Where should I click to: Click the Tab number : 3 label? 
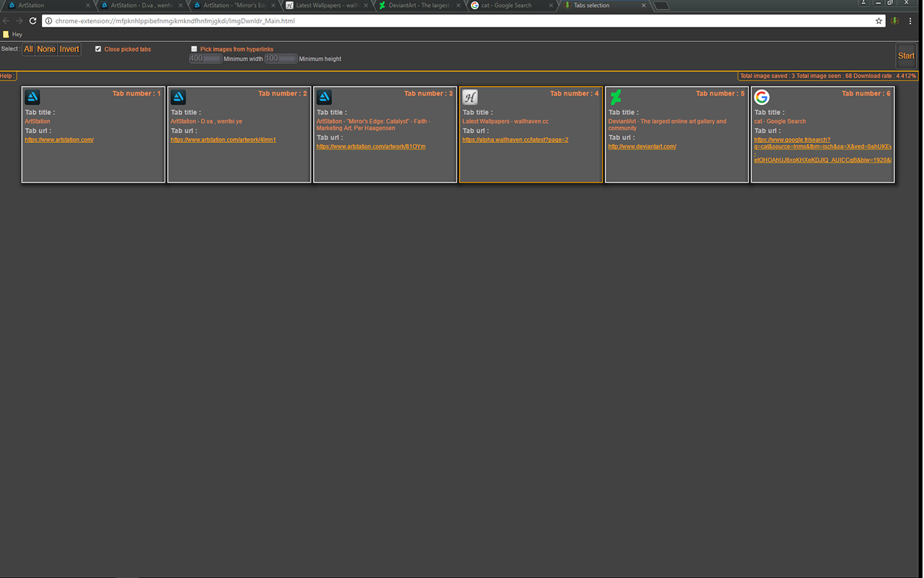[428, 93]
